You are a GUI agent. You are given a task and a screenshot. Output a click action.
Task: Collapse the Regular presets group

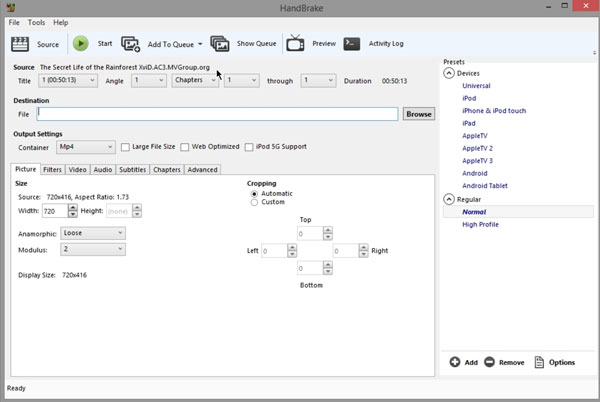tap(449, 199)
